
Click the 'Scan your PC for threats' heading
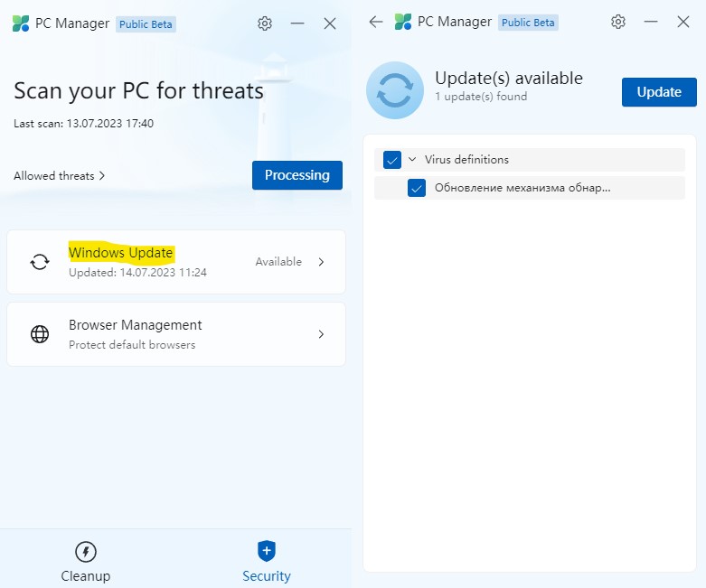click(138, 91)
